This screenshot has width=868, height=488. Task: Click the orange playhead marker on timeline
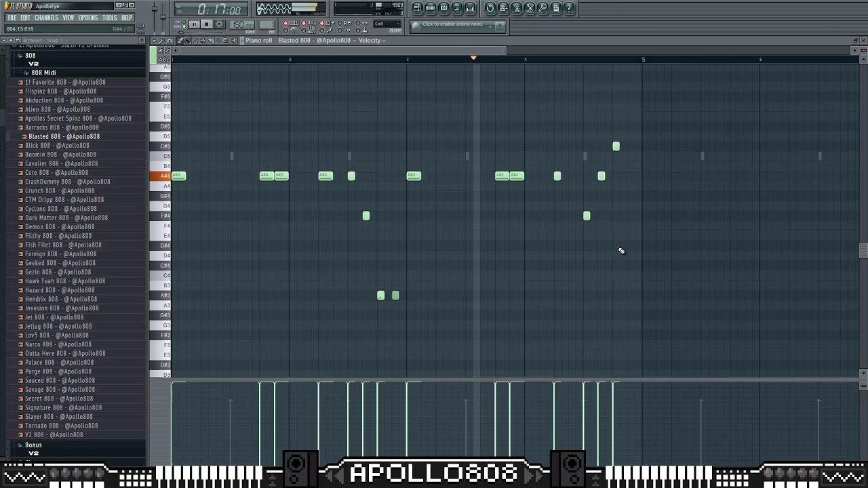(x=473, y=58)
